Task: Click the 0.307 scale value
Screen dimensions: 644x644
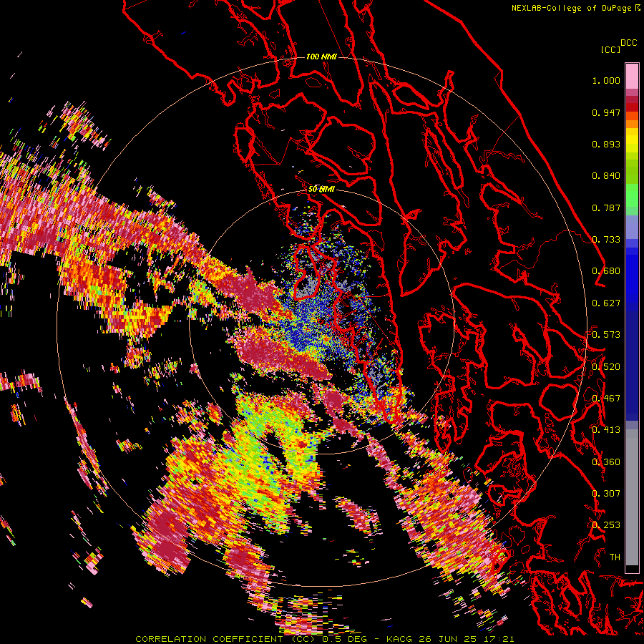Action: [606, 494]
